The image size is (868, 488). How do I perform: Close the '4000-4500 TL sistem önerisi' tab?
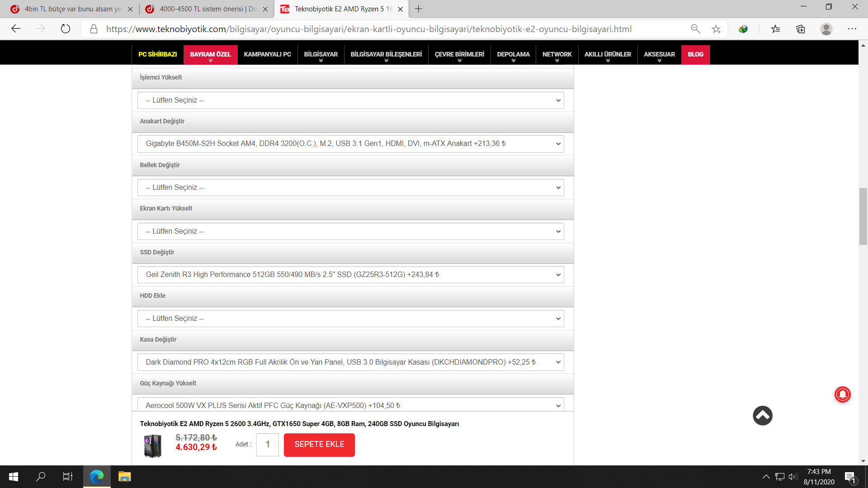(x=265, y=9)
